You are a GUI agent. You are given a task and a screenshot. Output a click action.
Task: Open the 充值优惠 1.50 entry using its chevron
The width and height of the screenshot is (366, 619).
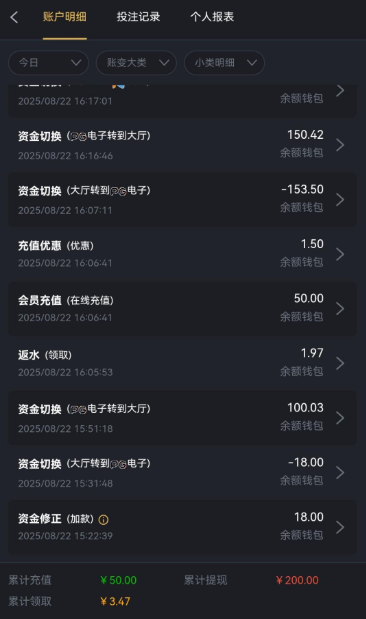340,254
